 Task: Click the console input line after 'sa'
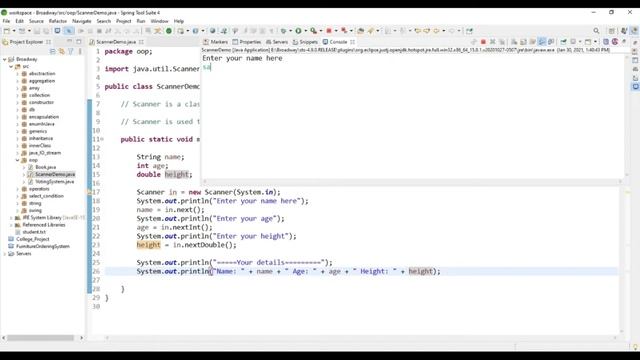211,67
